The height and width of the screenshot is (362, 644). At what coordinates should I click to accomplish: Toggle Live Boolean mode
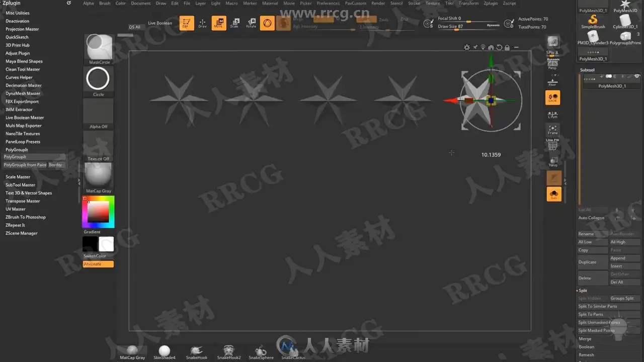pos(160,23)
